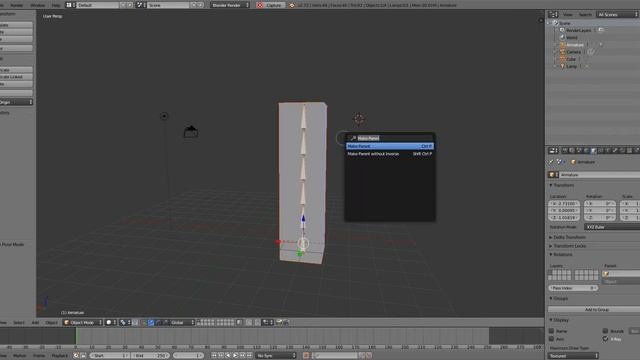Open outliner Search menu
Image resolution: width=640 pixels, height=360 pixels.
point(585,15)
